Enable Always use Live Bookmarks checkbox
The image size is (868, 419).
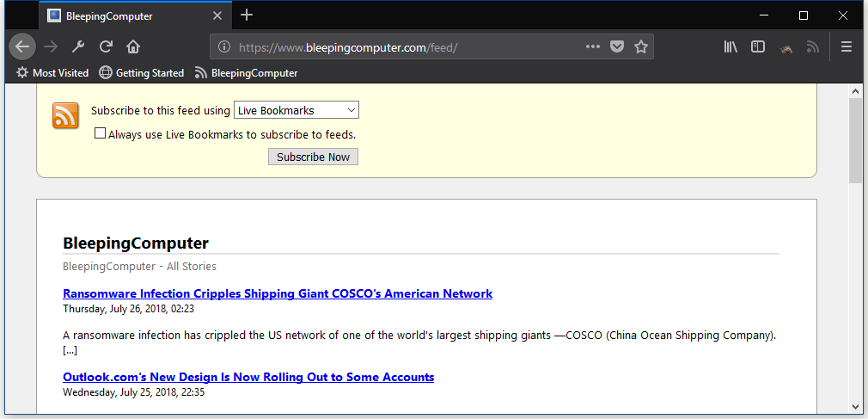tap(100, 133)
